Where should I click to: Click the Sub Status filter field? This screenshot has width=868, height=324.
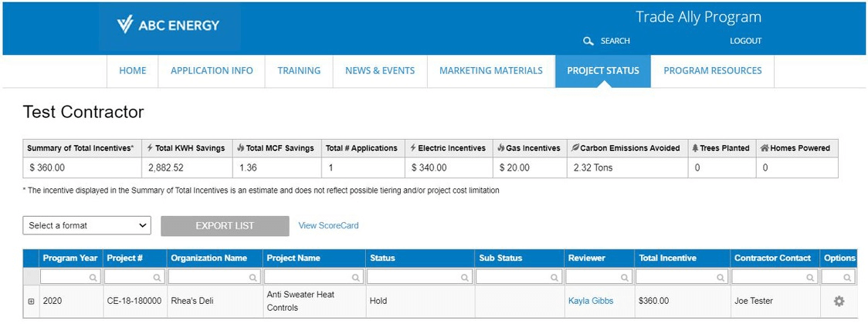click(x=519, y=277)
